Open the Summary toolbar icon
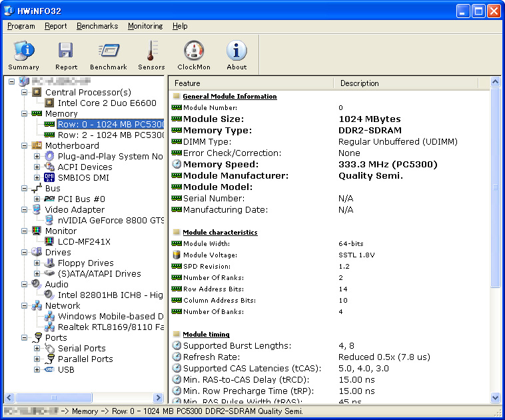This screenshot has width=505, height=420. (23, 55)
